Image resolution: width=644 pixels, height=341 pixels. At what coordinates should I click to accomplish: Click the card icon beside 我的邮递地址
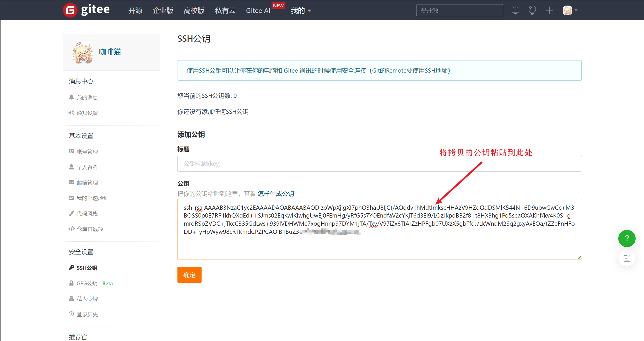(x=71, y=198)
